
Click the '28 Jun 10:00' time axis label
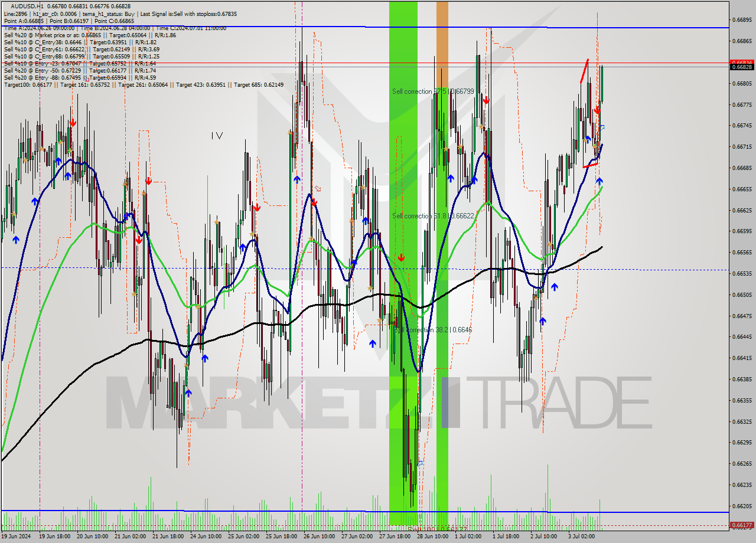(432, 537)
